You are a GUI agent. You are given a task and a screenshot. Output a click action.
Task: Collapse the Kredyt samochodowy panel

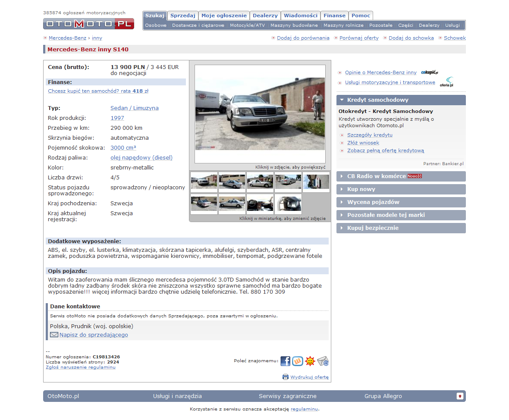[401, 100]
